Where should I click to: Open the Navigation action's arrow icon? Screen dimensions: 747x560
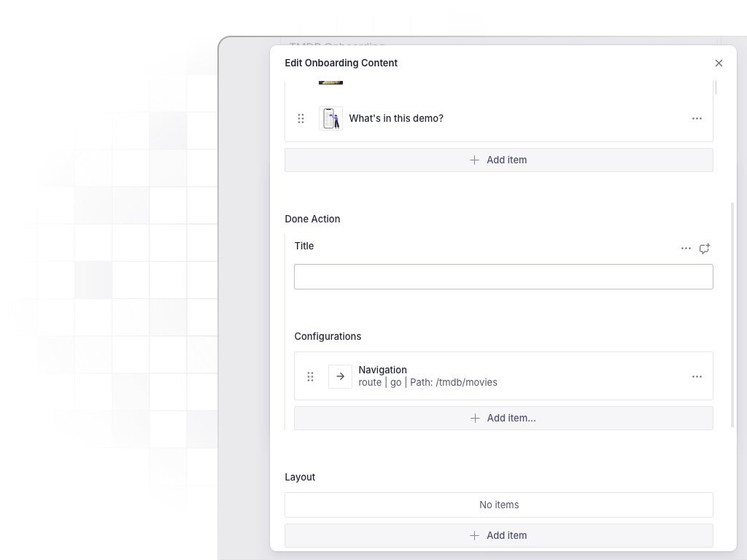point(340,376)
